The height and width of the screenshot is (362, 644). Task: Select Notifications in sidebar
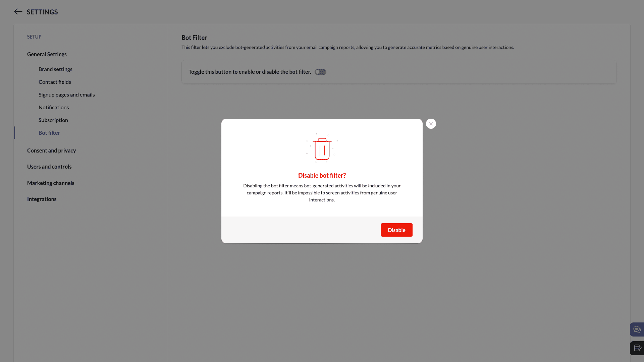(x=54, y=107)
